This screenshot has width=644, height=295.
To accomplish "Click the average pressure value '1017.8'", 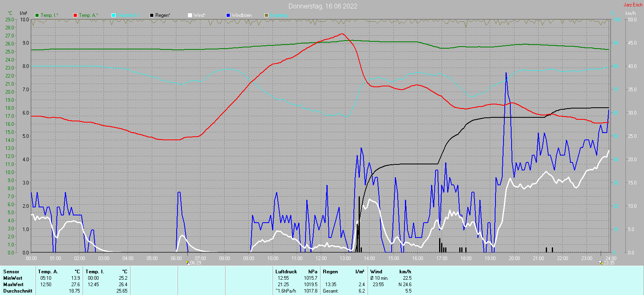I will coord(311,291).
